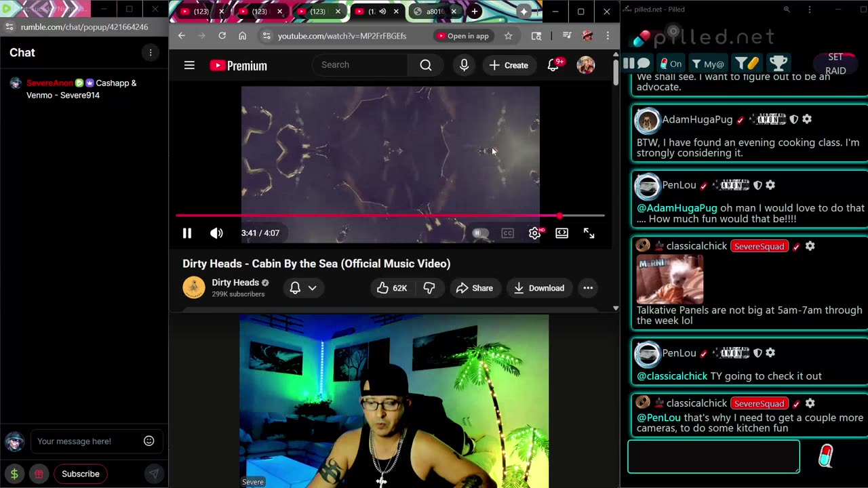Open YouTube notifications bell
The width and height of the screenshot is (868, 488).
553,65
